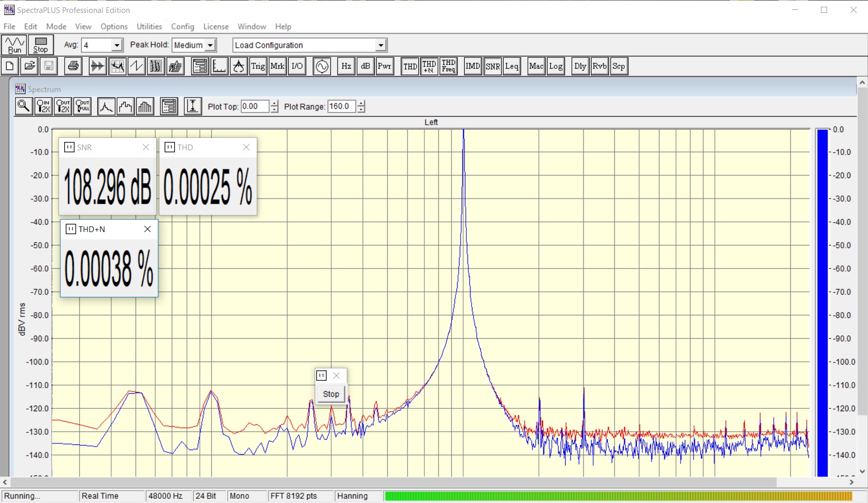
Task: Click the signal generator sine wave icon
Action: point(322,66)
